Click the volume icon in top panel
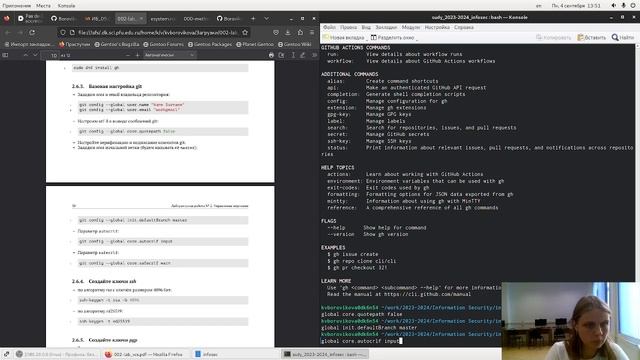Viewport: 640px width, 360px height. pos(613,6)
